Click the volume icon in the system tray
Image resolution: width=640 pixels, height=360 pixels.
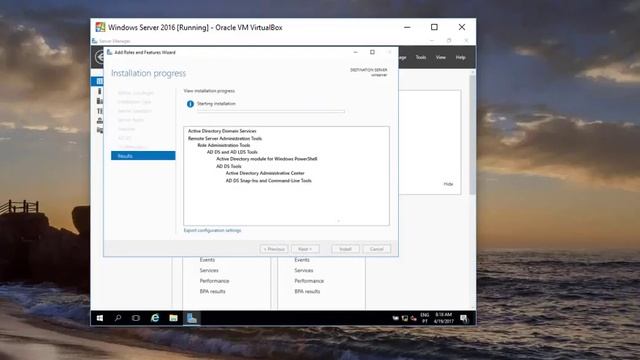coord(413,318)
